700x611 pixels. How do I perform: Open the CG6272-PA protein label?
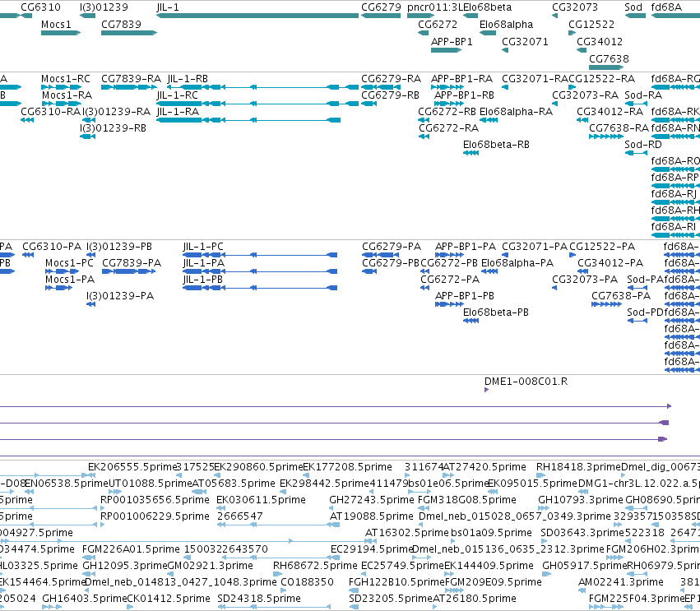(x=450, y=280)
